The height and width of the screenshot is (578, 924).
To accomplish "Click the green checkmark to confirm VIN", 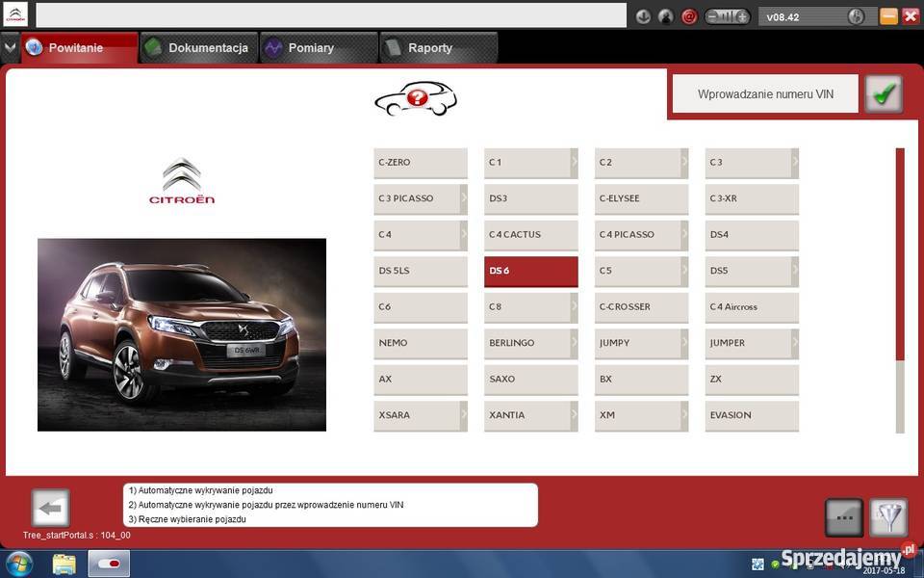I will pos(883,93).
